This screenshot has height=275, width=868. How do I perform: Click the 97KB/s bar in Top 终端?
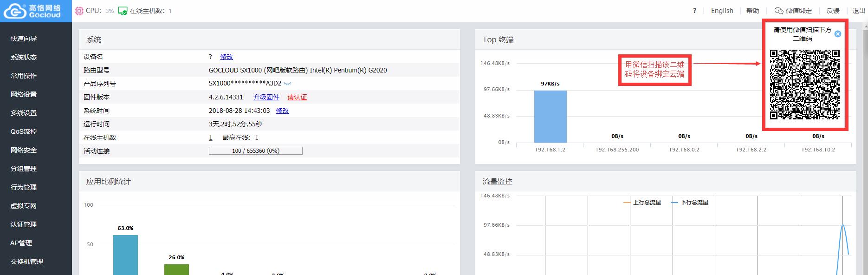tap(551, 116)
